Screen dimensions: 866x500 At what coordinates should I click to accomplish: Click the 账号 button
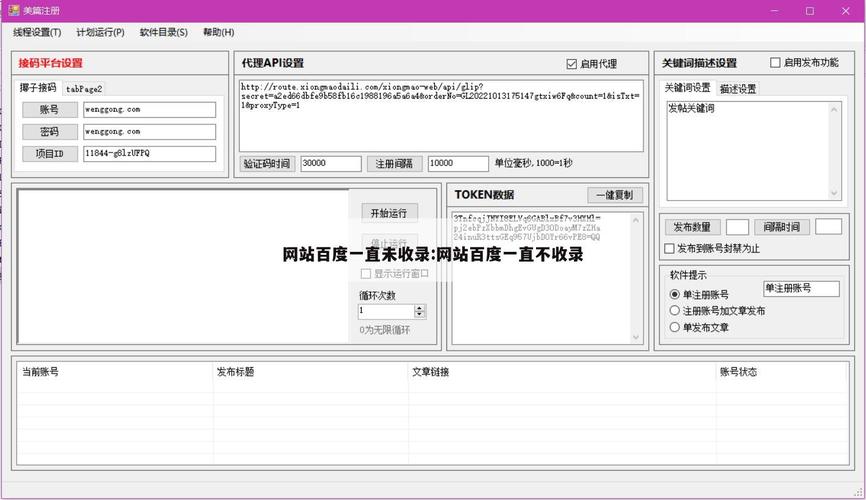50,109
